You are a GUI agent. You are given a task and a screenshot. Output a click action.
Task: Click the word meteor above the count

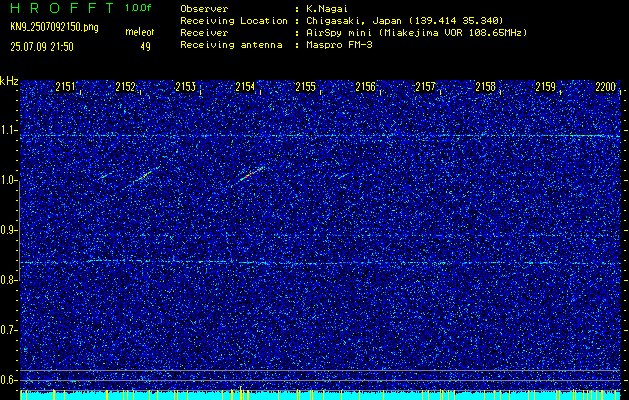(x=140, y=32)
